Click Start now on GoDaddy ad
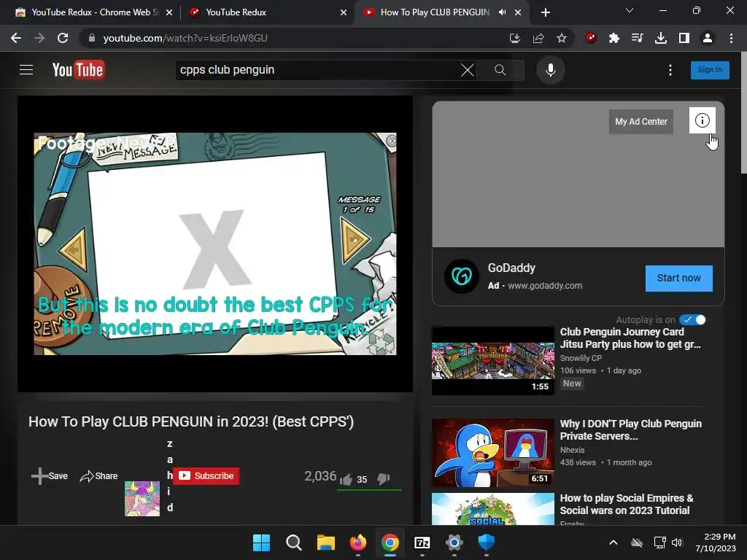Screen dimensions: 747x560 pos(678,278)
